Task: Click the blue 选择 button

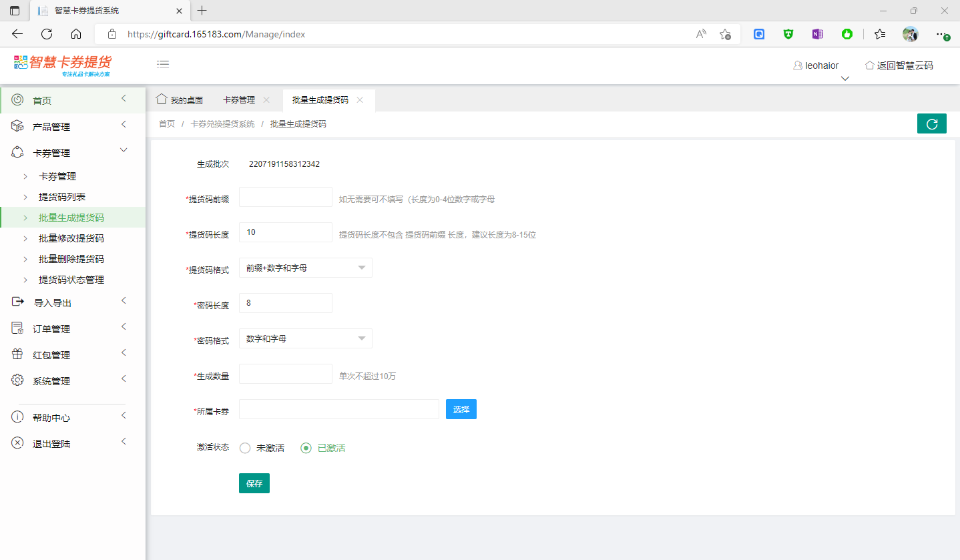Action: 461,409
